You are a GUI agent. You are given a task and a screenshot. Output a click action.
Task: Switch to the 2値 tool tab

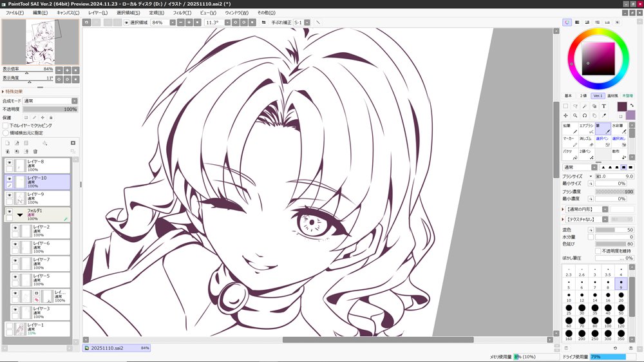tap(583, 96)
